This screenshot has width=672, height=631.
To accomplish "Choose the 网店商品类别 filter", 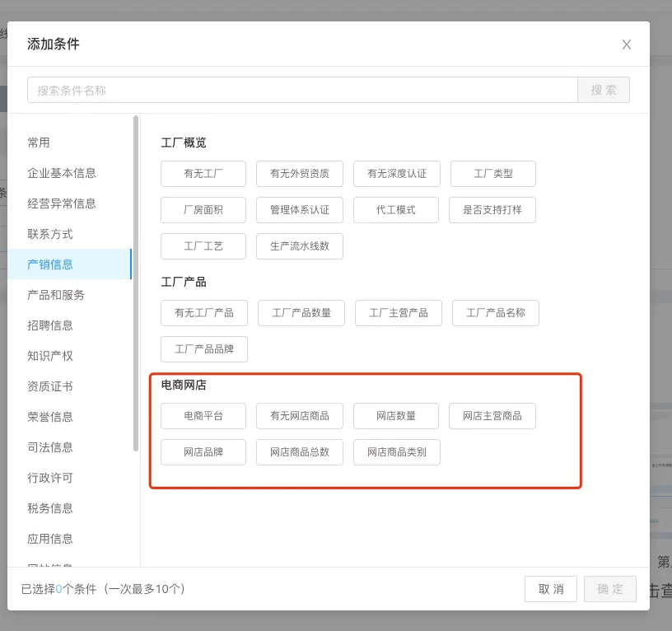I will (x=396, y=452).
